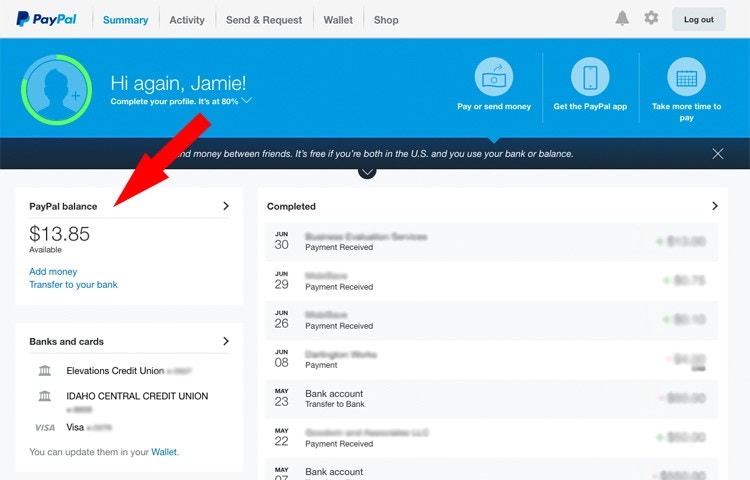Click the PayPal logo
Image resolution: width=750 pixels, height=480 pixels.
(x=46, y=19)
